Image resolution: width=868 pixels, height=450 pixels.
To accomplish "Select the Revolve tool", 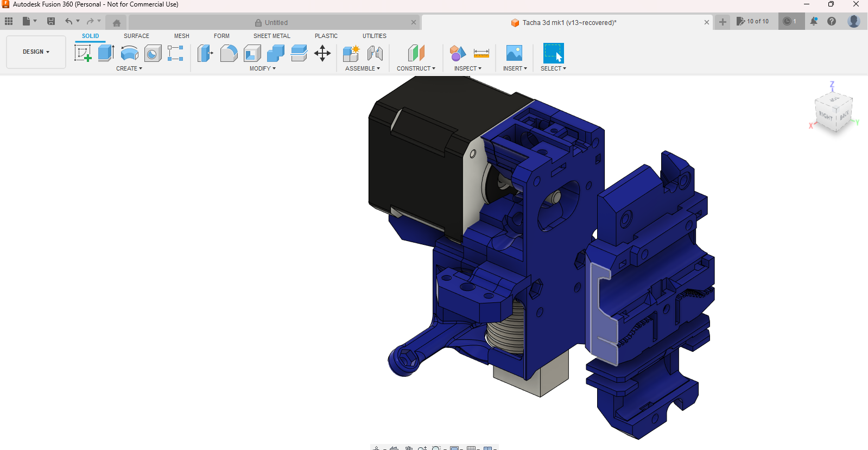I will [x=129, y=53].
